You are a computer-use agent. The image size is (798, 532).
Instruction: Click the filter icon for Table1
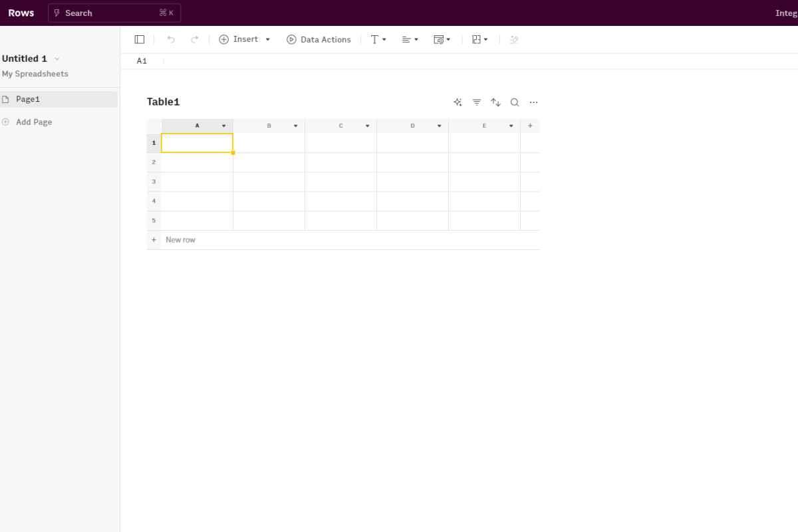(x=477, y=102)
